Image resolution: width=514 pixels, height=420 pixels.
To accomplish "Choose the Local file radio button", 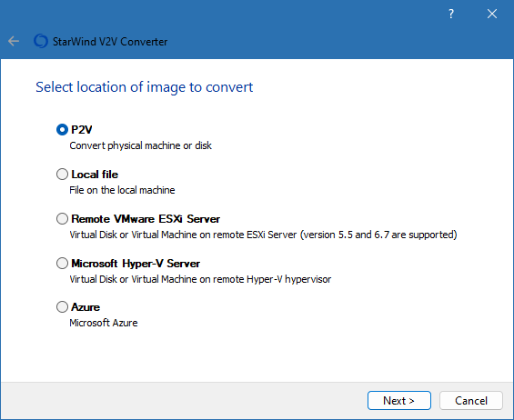I will click(x=62, y=175).
